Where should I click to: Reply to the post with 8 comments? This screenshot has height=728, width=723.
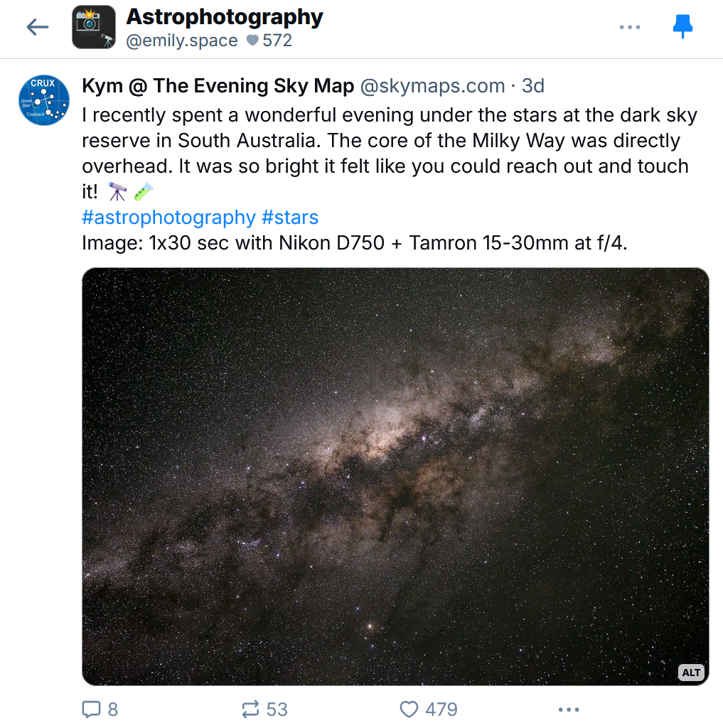click(x=100, y=710)
